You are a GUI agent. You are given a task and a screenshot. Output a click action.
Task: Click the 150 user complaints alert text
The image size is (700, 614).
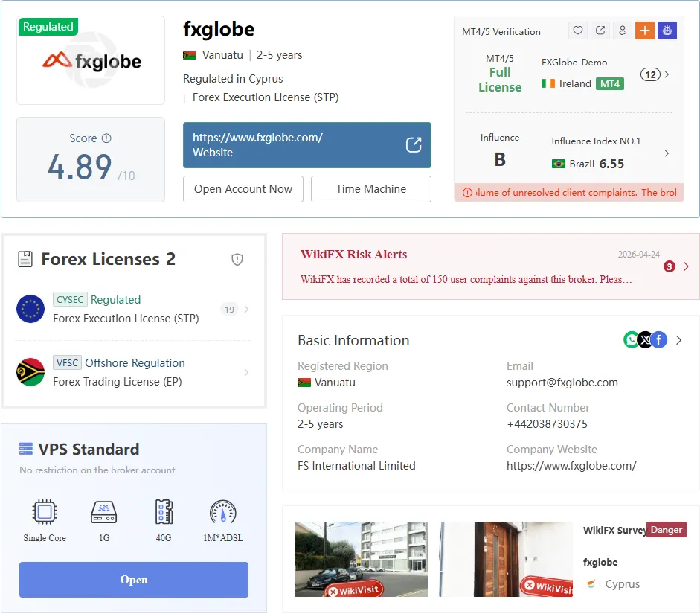[466, 280]
